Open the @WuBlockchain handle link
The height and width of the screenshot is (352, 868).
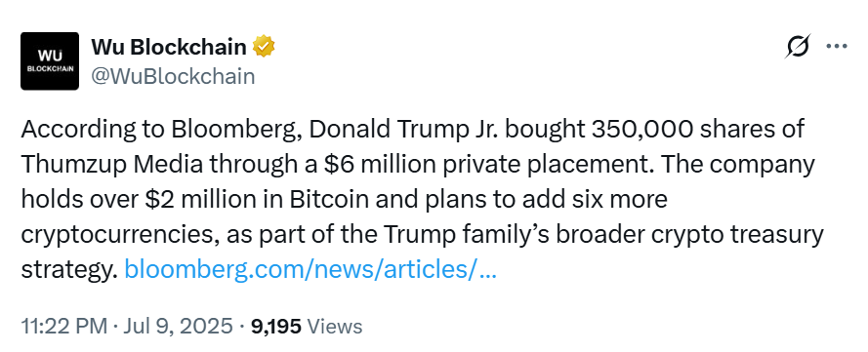tap(173, 77)
